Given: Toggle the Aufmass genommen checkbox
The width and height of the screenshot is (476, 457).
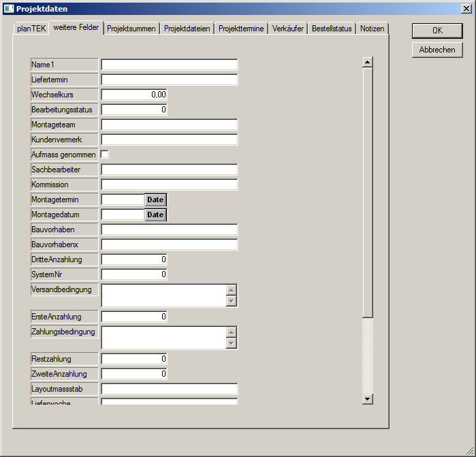Looking at the screenshot, I should point(105,155).
